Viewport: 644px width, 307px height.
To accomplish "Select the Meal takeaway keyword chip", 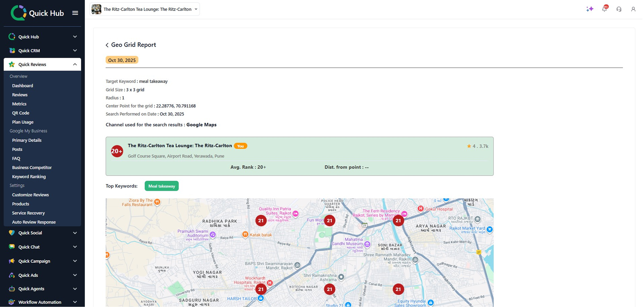I will [x=161, y=186].
